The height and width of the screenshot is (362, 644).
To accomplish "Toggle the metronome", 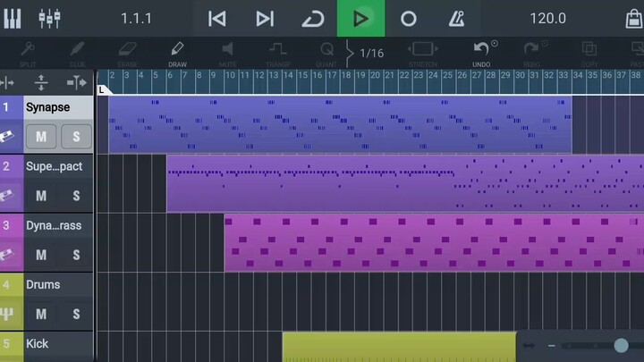I will point(457,18).
